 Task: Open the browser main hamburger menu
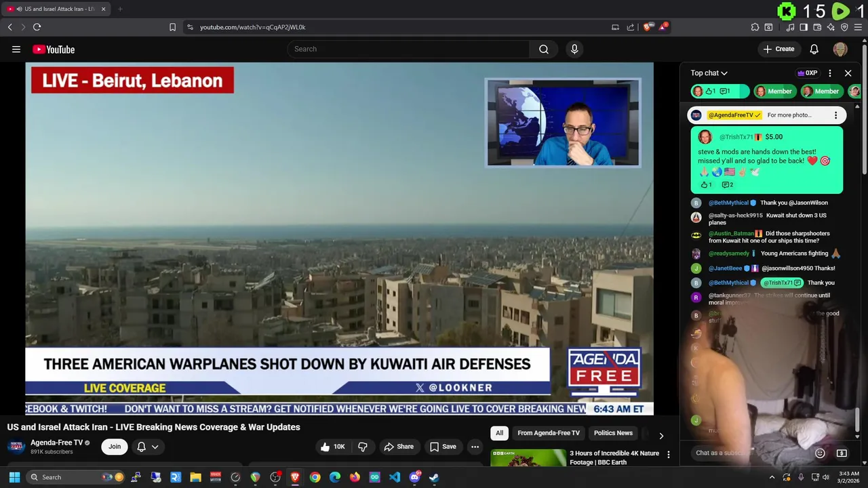(859, 27)
